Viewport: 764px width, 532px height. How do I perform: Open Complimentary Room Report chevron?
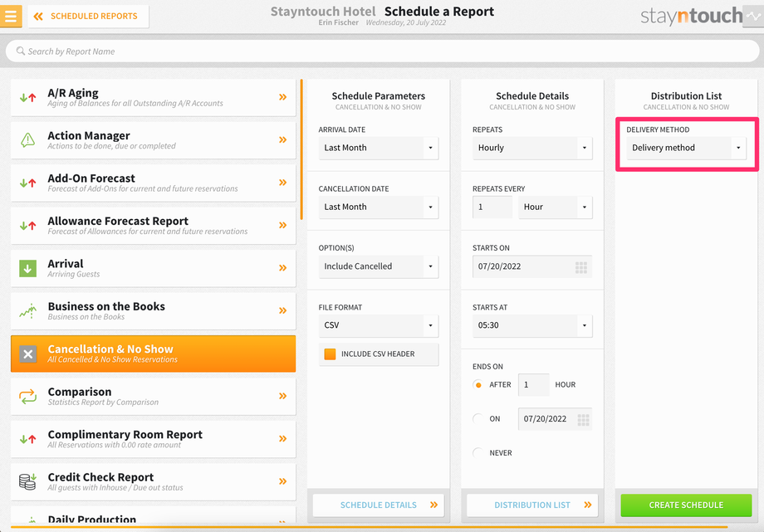coord(282,438)
